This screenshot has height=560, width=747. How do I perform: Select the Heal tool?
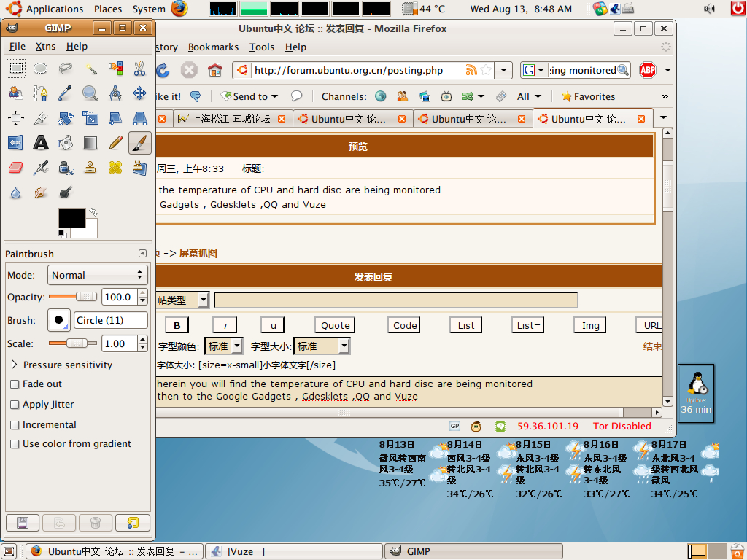(115, 168)
